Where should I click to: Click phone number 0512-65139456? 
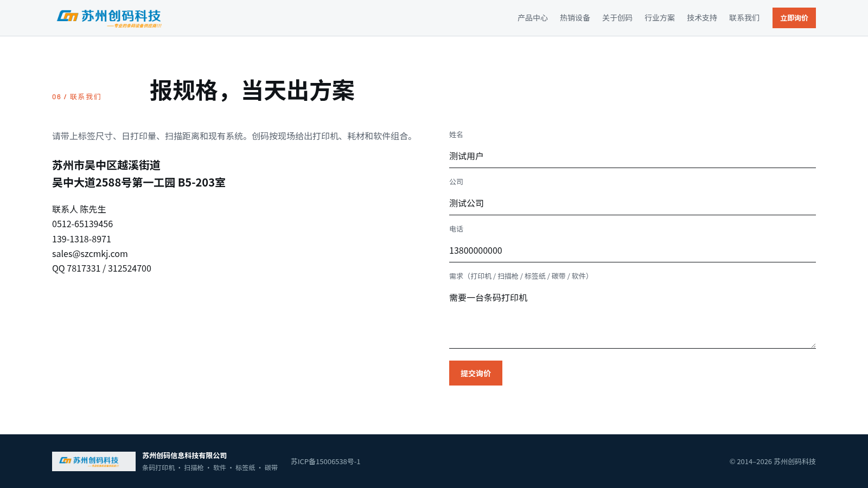pos(82,224)
